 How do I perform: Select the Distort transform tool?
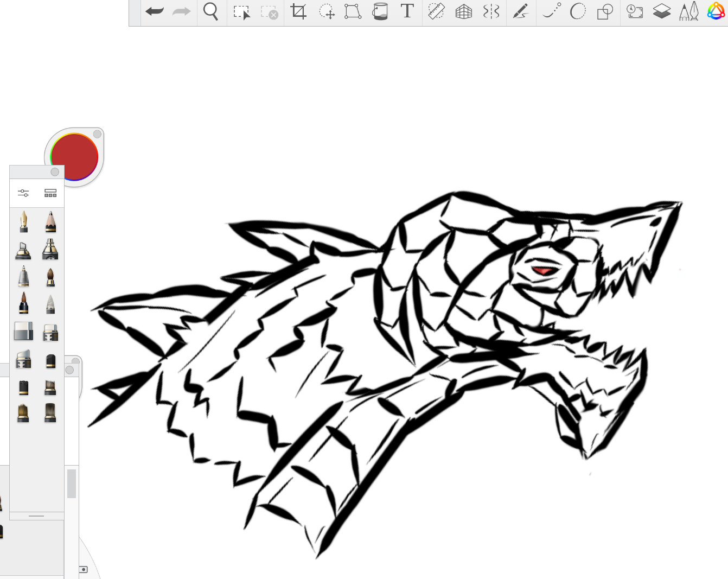(353, 11)
